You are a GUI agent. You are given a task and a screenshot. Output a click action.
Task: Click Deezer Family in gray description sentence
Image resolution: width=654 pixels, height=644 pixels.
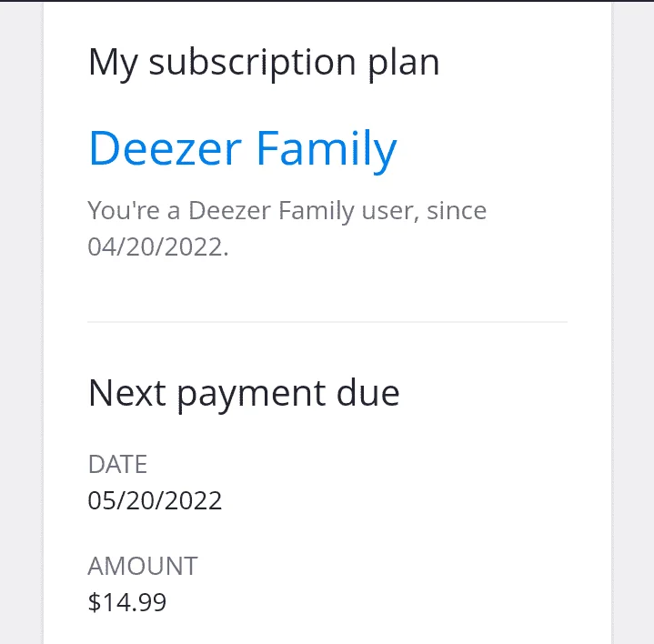(x=272, y=211)
